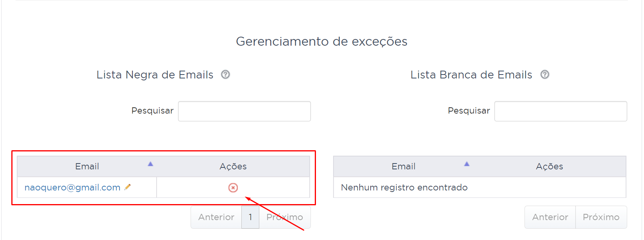Go to whitelist Anterior page

550,217
